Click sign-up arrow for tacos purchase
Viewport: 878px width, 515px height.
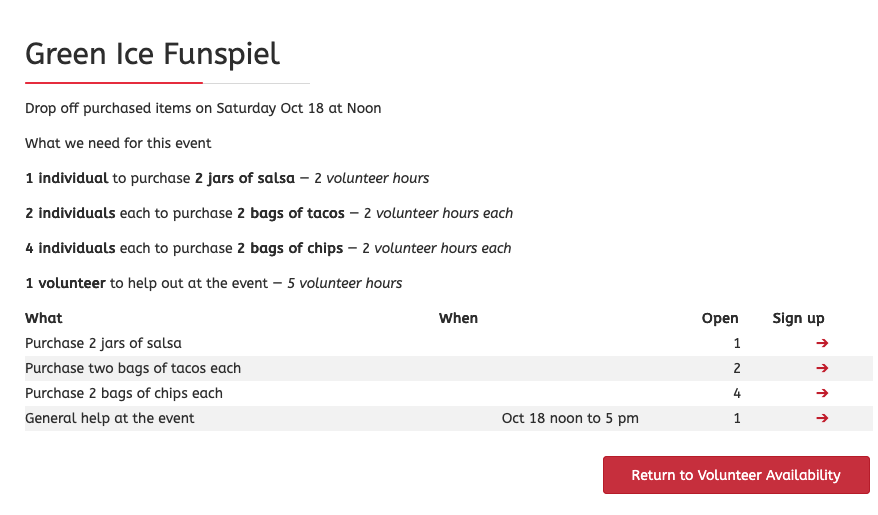(x=822, y=368)
